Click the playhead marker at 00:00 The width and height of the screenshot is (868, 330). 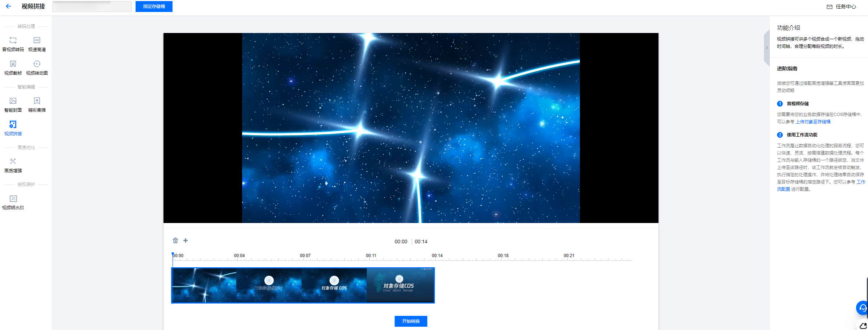(x=173, y=255)
